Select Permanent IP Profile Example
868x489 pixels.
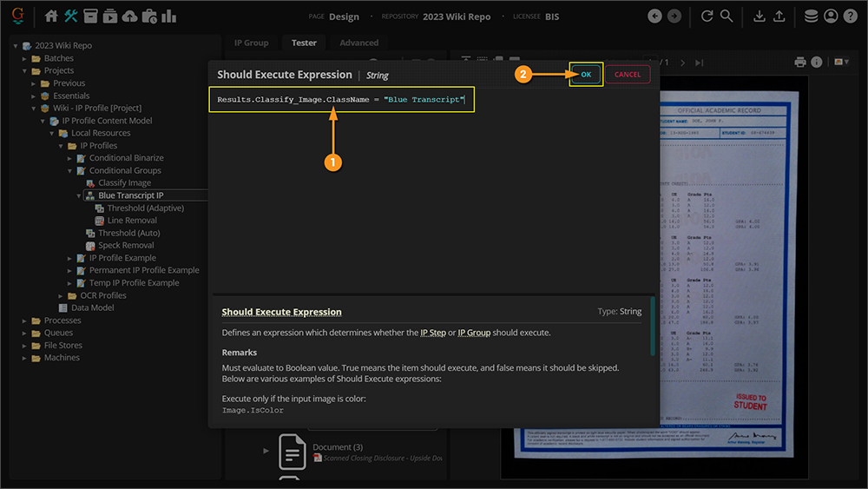144,270
